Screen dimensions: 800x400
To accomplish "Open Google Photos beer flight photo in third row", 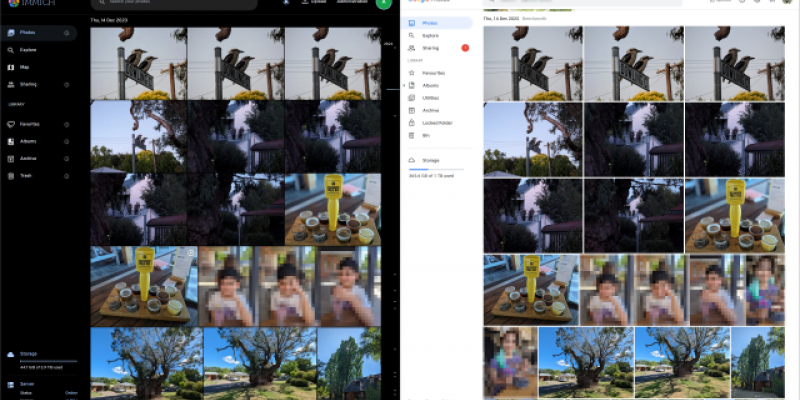I will tap(735, 215).
